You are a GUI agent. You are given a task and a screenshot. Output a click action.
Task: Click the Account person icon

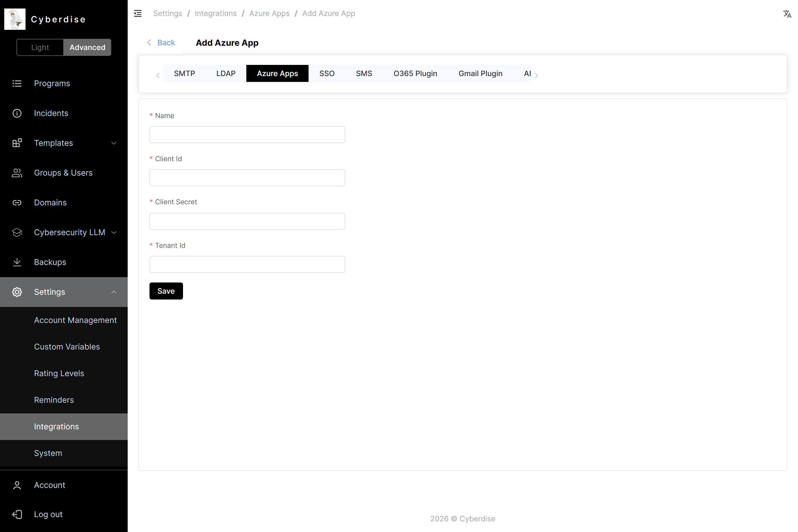(x=17, y=485)
